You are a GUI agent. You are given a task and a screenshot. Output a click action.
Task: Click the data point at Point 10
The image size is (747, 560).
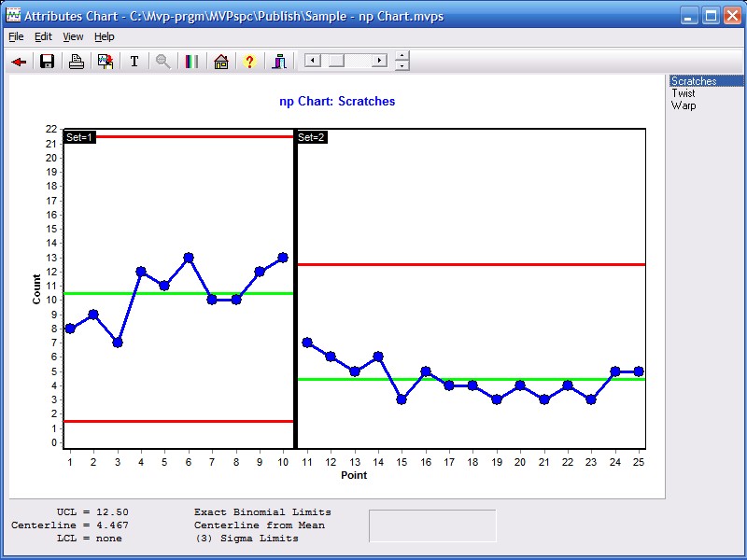(283, 258)
